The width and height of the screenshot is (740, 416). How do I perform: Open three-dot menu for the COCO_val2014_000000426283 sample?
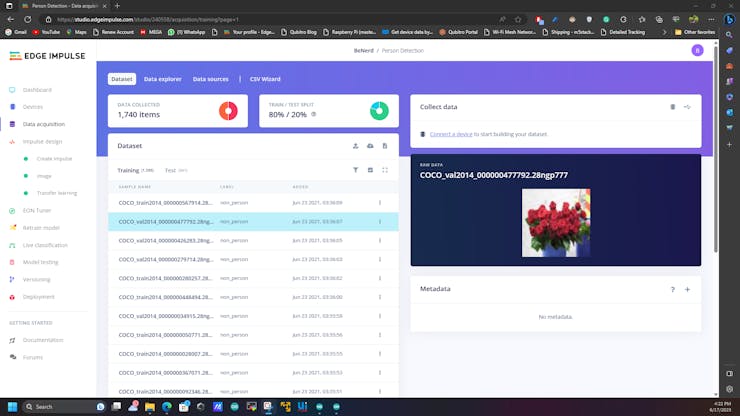pyautogui.click(x=380, y=240)
